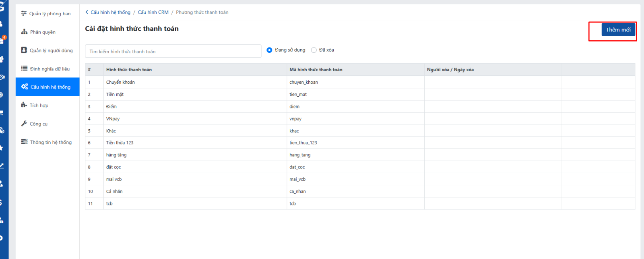Go back using the breadcrumb chevron
Image resolution: width=644 pixels, height=259 pixels.
87,12
